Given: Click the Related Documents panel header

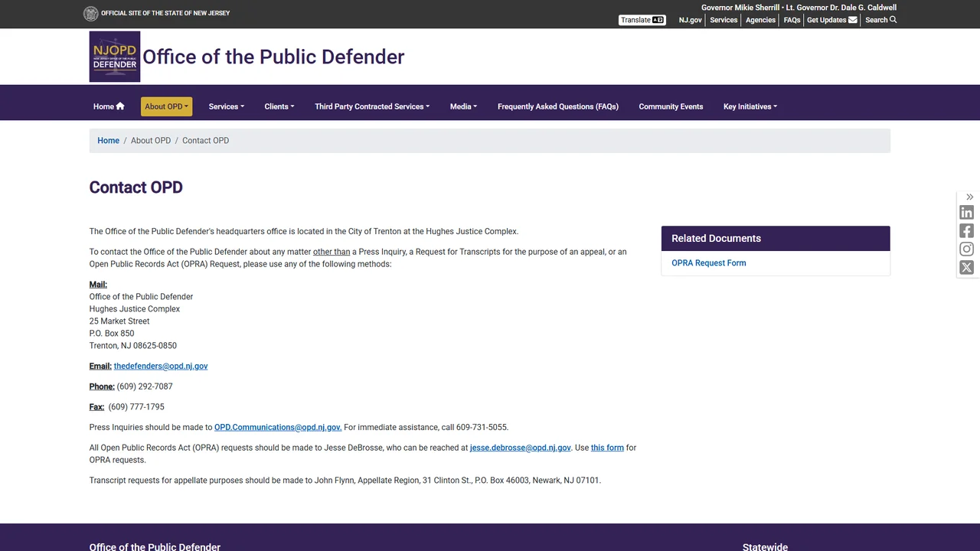Looking at the screenshot, I should coord(776,239).
